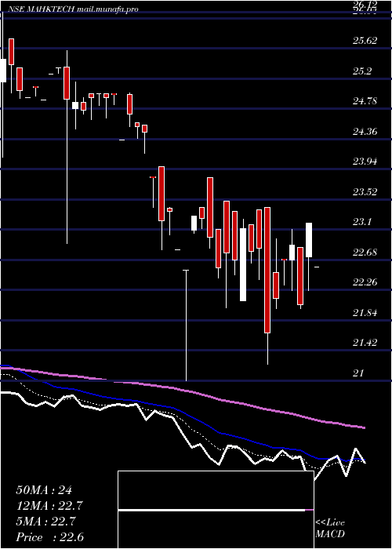The image size is (392, 549).
Task: Click the 23.94 price axis label
Action: 365,162
